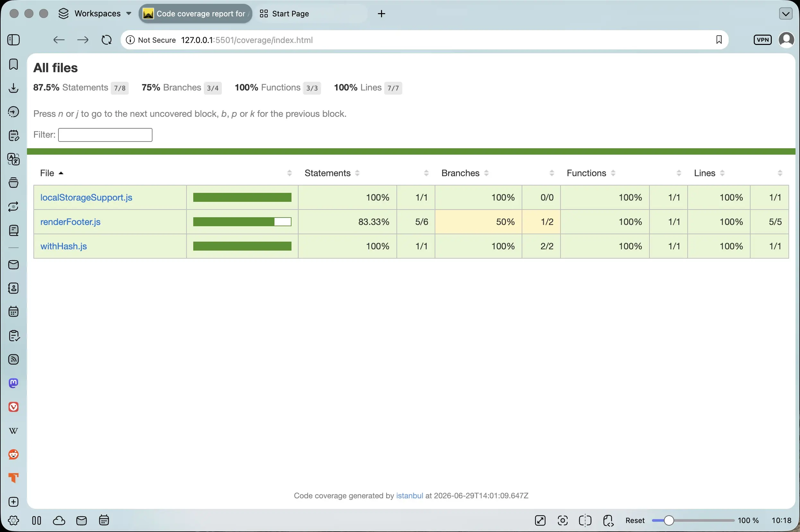Bookmark this page via address bar icon

click(x=718, y=40)
